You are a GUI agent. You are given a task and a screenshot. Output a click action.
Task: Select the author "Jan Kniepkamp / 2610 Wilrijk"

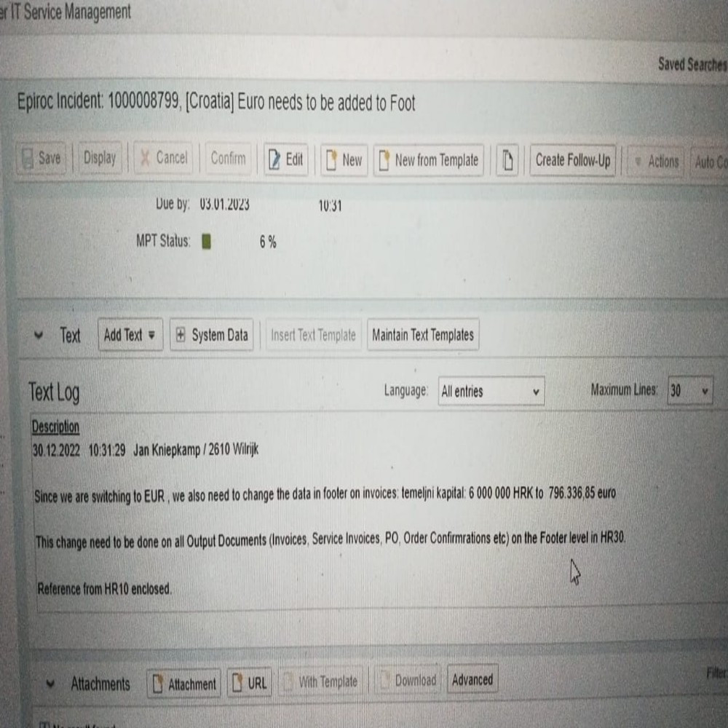[196, 449]
